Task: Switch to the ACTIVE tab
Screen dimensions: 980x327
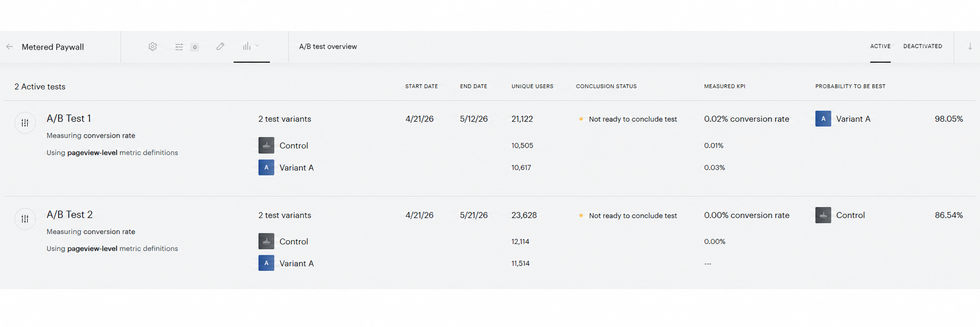Action: (x=880, y=46)
